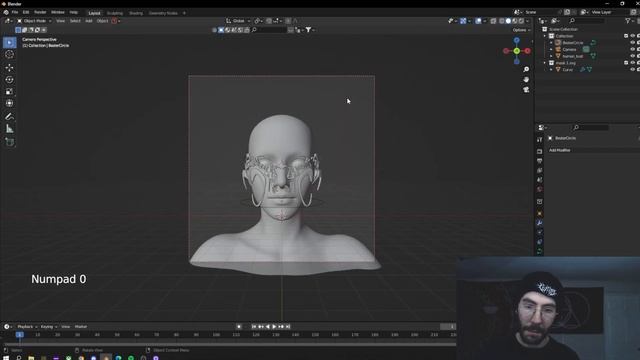Image resolution: width=640 pixels, height=360 pixels.
Task: Untick the mask_1.svg collection exclude checkbox
Action: click(626, 63)
